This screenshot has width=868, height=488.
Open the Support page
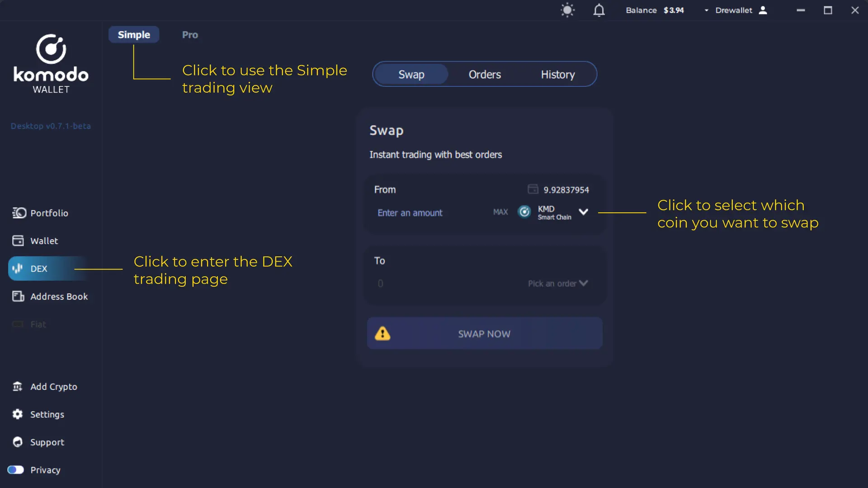click(x=47, y=442)
